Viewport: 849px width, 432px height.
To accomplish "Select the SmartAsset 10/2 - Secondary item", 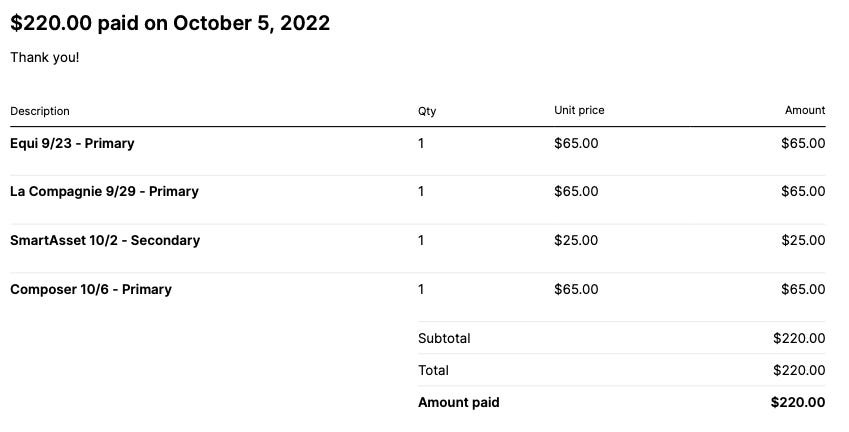I will tap(105, 240).
